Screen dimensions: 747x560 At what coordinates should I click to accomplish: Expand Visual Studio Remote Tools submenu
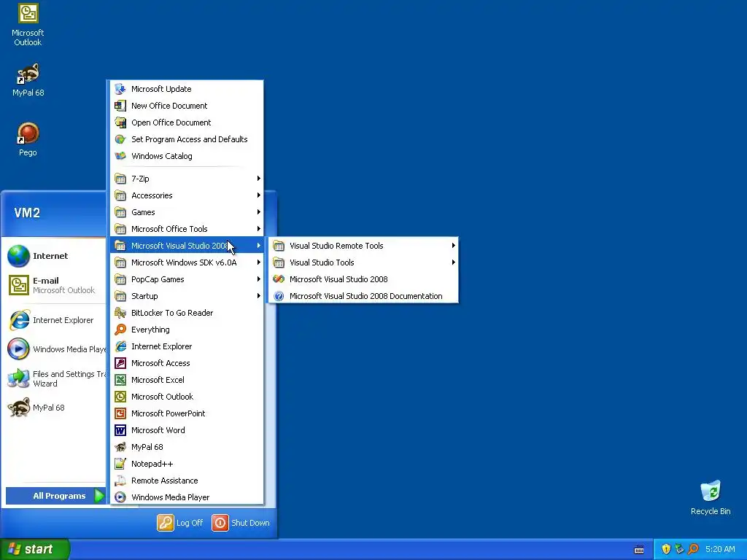point(363,246)
